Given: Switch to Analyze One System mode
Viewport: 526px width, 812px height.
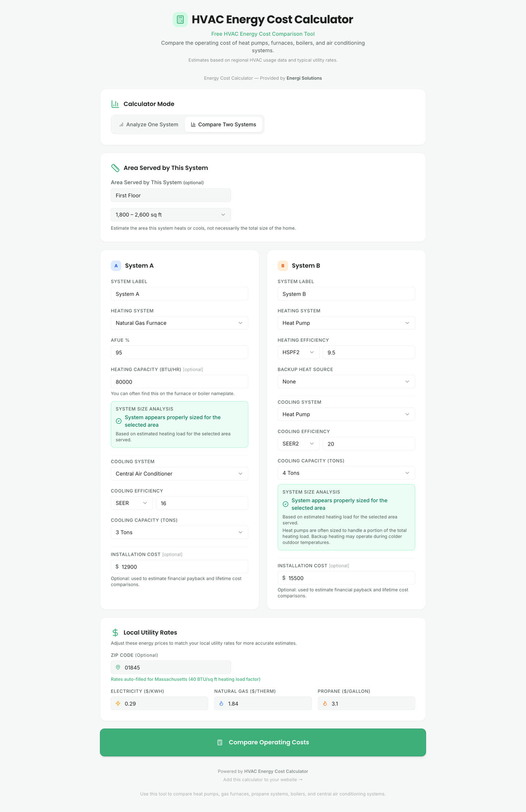Looking at the screenshot, I should [x=149, y=125].
